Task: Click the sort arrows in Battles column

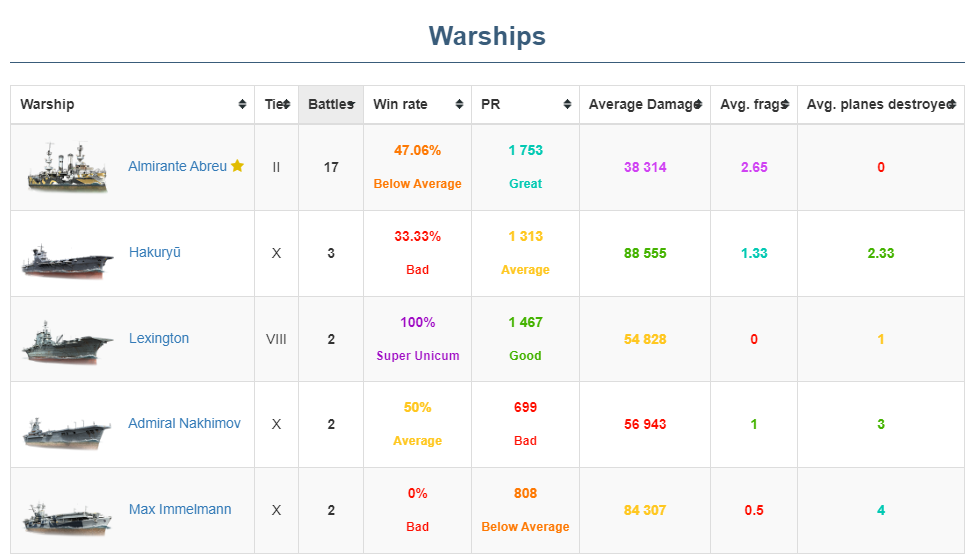Action: (x=350, y=105)
